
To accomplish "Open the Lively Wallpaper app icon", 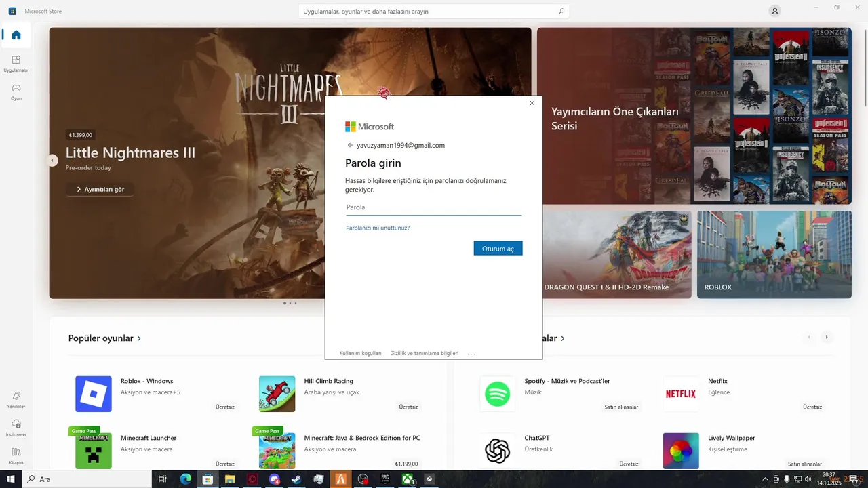I will click(681, 451).
